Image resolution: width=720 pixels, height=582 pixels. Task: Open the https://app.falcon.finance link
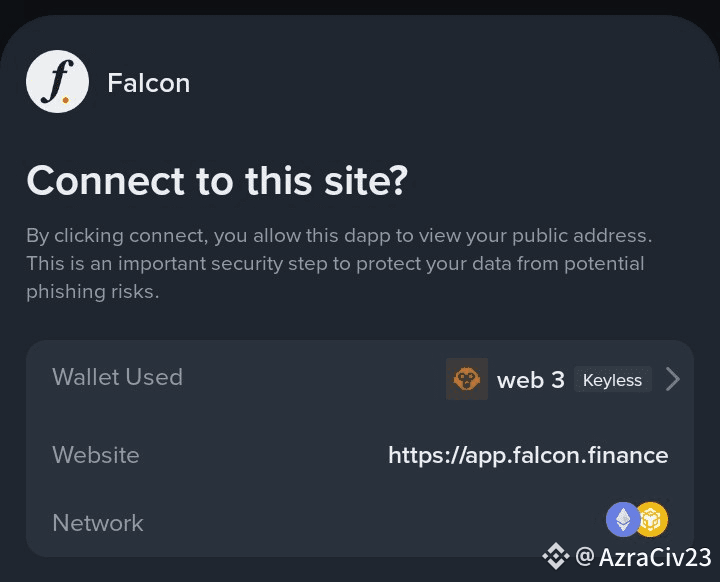tap(528, 455)
